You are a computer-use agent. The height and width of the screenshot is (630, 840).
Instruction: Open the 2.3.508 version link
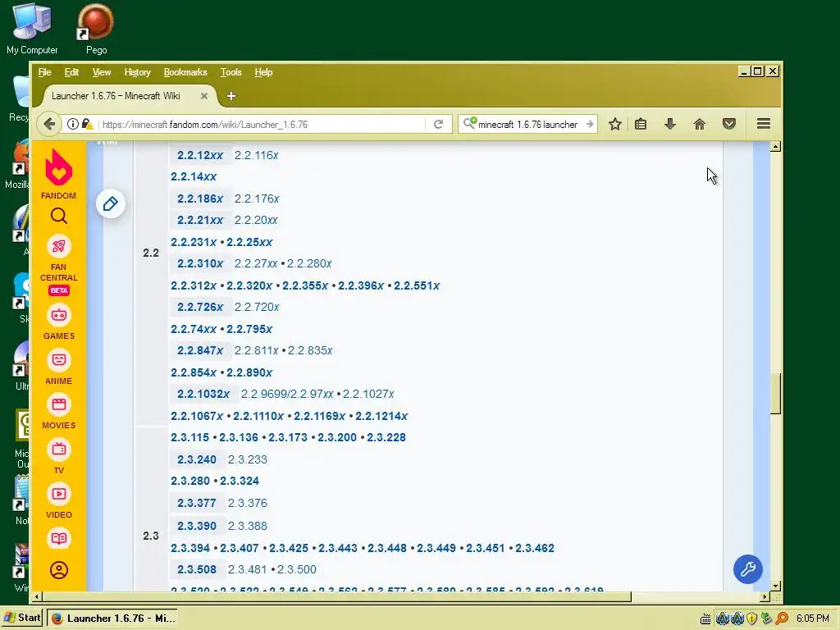point(197,569)
